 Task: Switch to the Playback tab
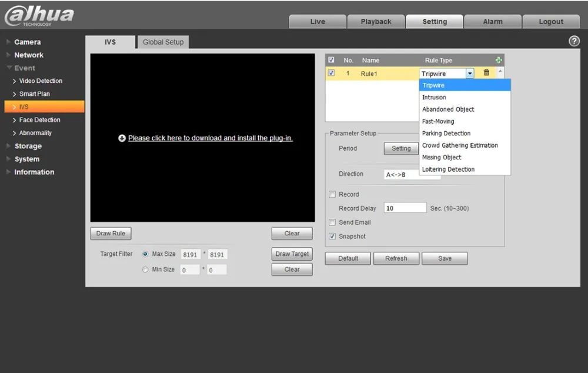pyautogui.click(x=376, y=21)
